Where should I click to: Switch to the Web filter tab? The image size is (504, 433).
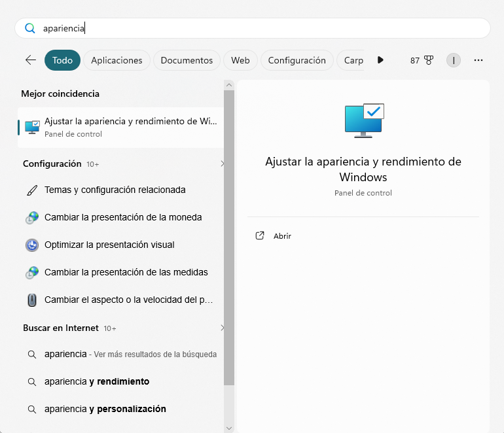(240, 60)
